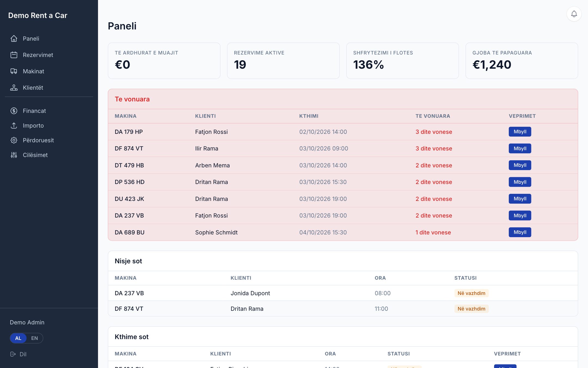This screenshot has height=368, width=588.
Task: Open notifications with the bell icon
Action: click(574, 14)
